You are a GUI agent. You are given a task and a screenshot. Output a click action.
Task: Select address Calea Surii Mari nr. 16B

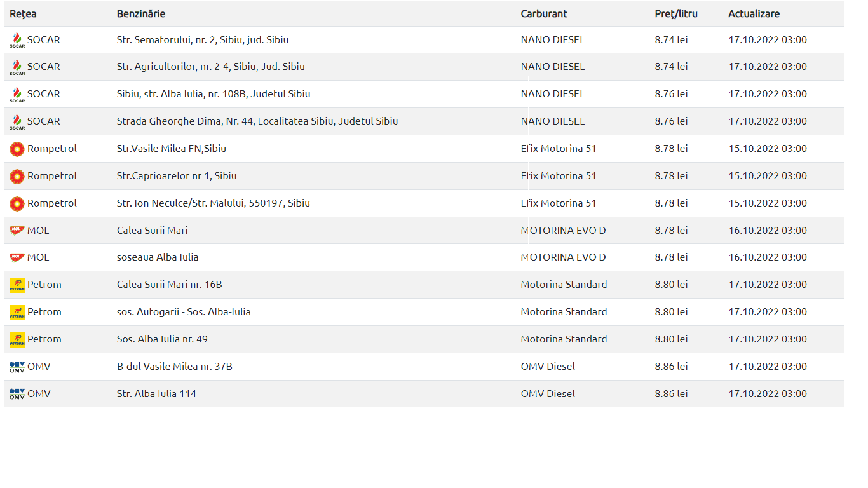tap(170, 284)
